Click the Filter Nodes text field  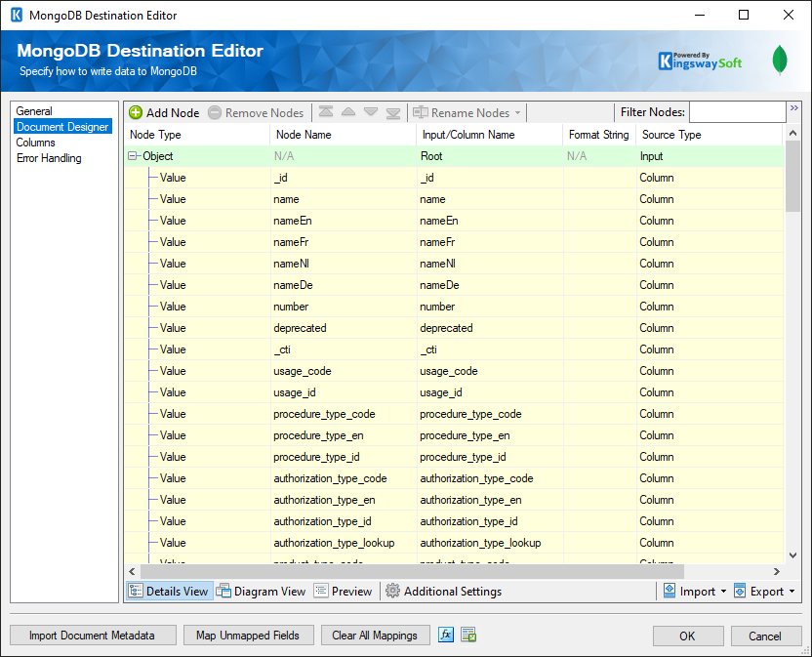click(x=737, y=113)
